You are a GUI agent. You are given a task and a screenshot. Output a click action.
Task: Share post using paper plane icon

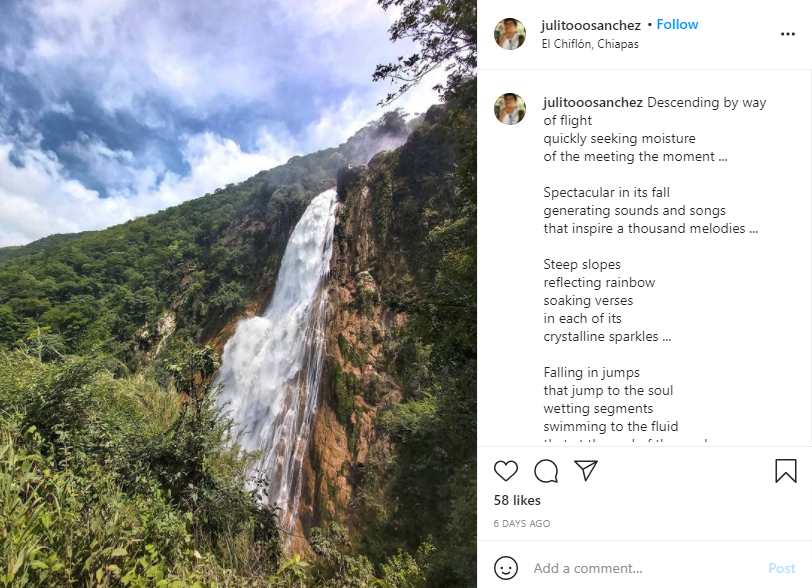(x=586, y=471)
